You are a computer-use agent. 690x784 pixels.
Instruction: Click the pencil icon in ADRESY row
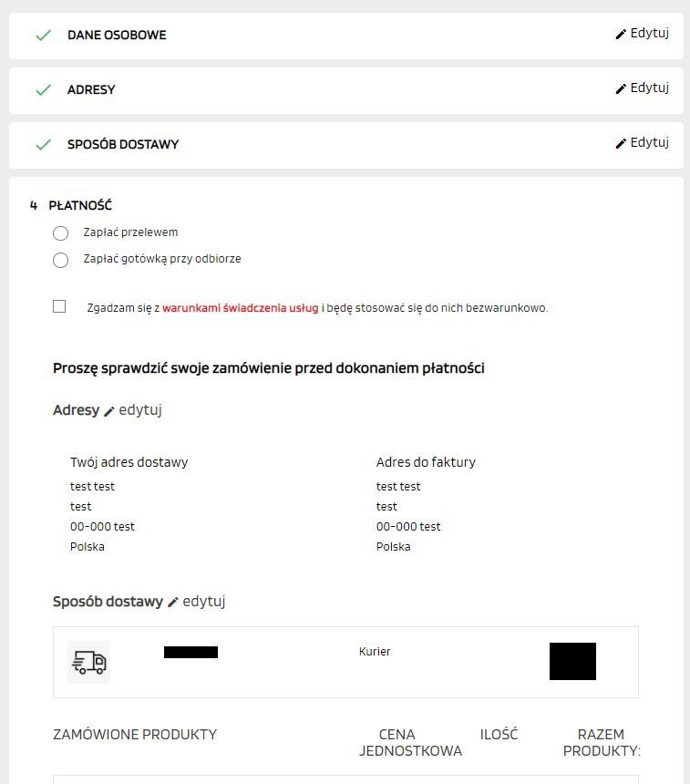[621, 89]
